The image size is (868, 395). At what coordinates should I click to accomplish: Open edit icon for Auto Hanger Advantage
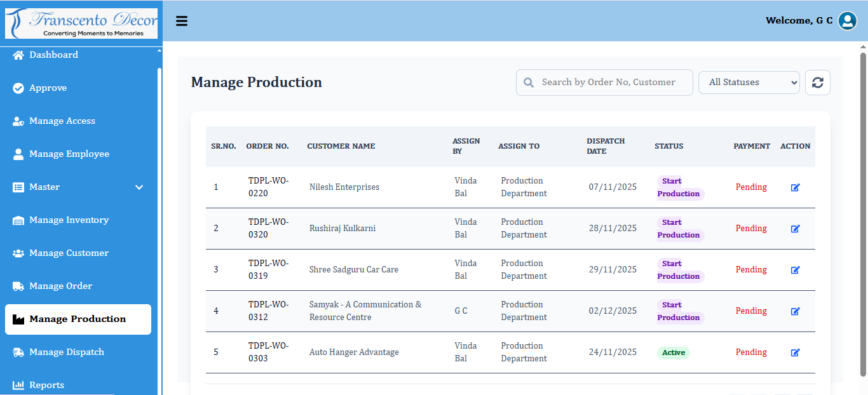coord(795,352)
